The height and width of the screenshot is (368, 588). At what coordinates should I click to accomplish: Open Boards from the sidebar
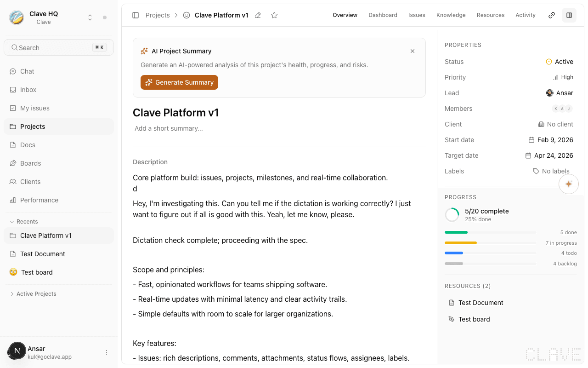(31, 163)
